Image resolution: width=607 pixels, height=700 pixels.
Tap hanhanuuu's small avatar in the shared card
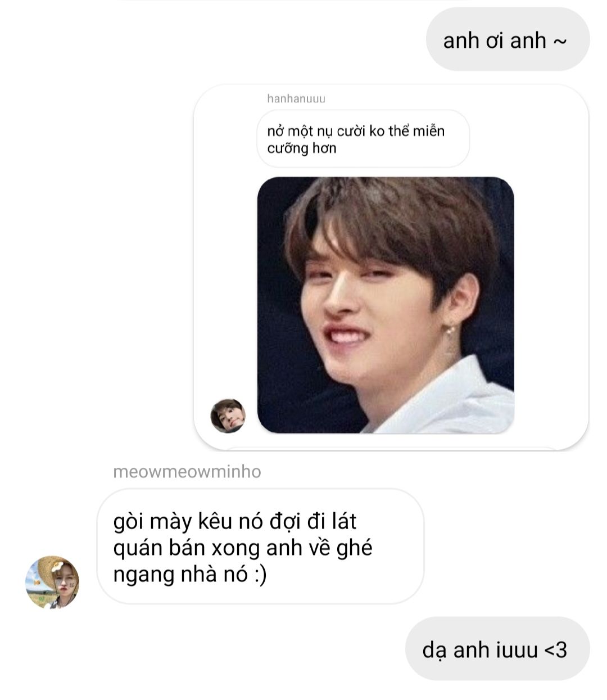pyautogui.click(x=228, y=416)
